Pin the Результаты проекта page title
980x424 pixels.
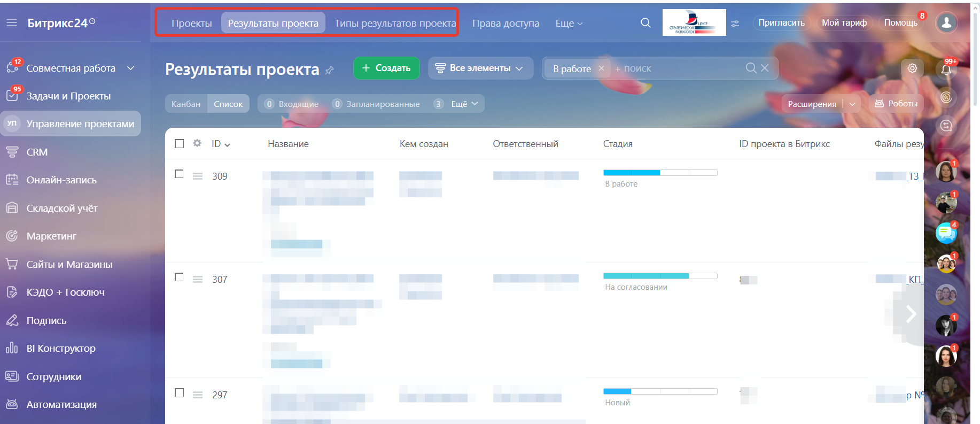[x=330, y=70]
